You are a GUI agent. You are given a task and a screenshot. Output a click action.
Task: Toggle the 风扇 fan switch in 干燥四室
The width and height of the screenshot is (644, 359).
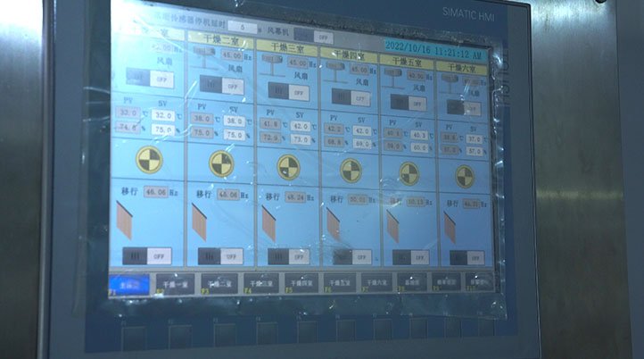pyautogui.click(x=349, y=96)
